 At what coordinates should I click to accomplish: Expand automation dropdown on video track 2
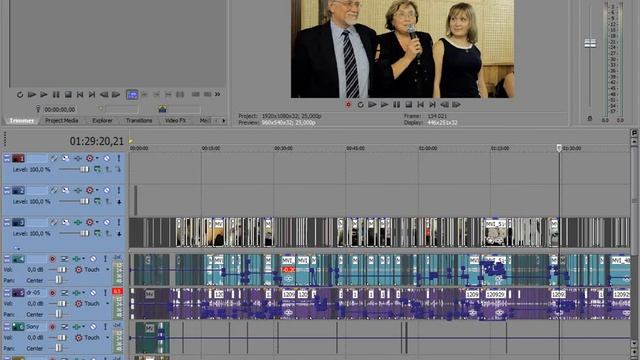(x=97, y=190)
